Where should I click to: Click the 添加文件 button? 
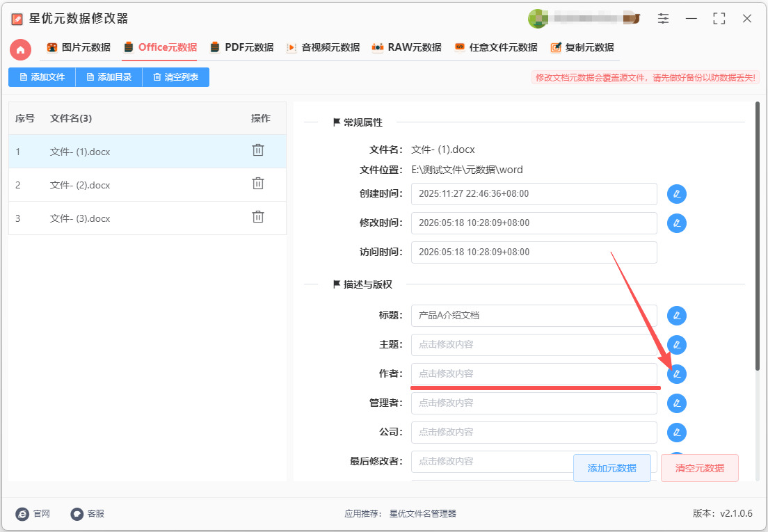tap(42, 77)
